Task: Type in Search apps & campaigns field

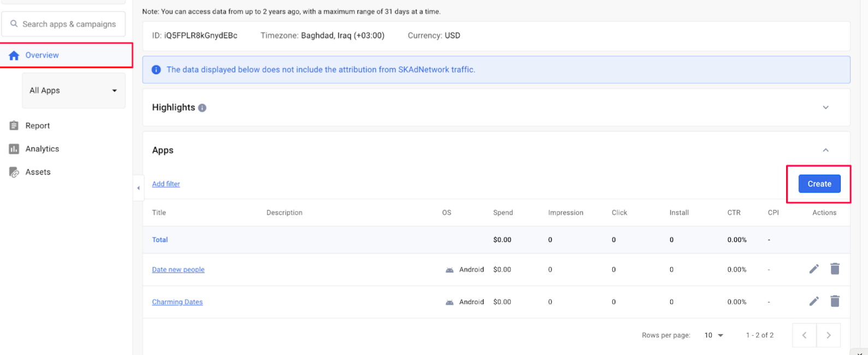Action: pyautogui.click(x=69, y=24)
